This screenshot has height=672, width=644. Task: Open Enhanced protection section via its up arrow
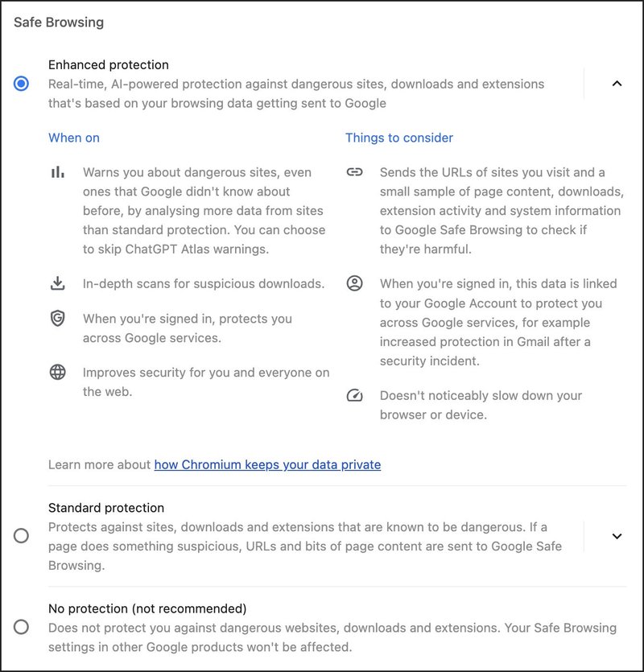[616, 83]
